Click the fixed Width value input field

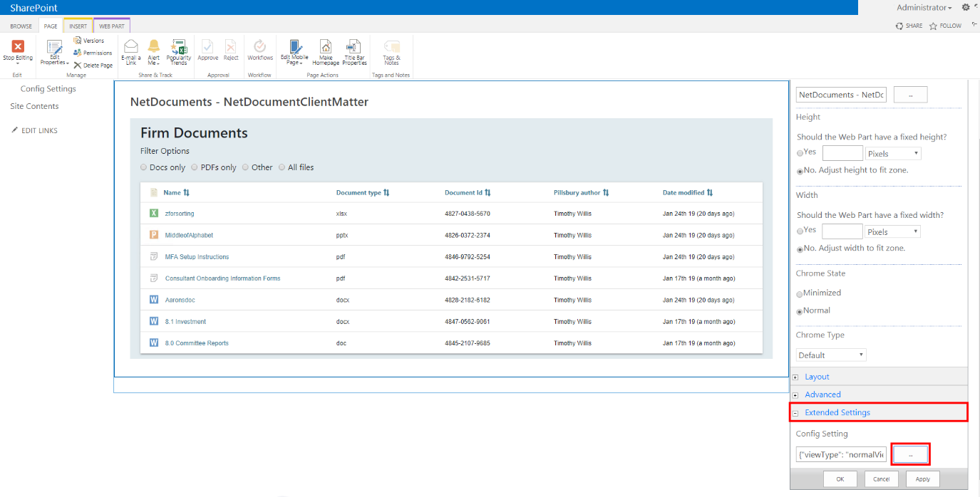click(x=842, y=231)
